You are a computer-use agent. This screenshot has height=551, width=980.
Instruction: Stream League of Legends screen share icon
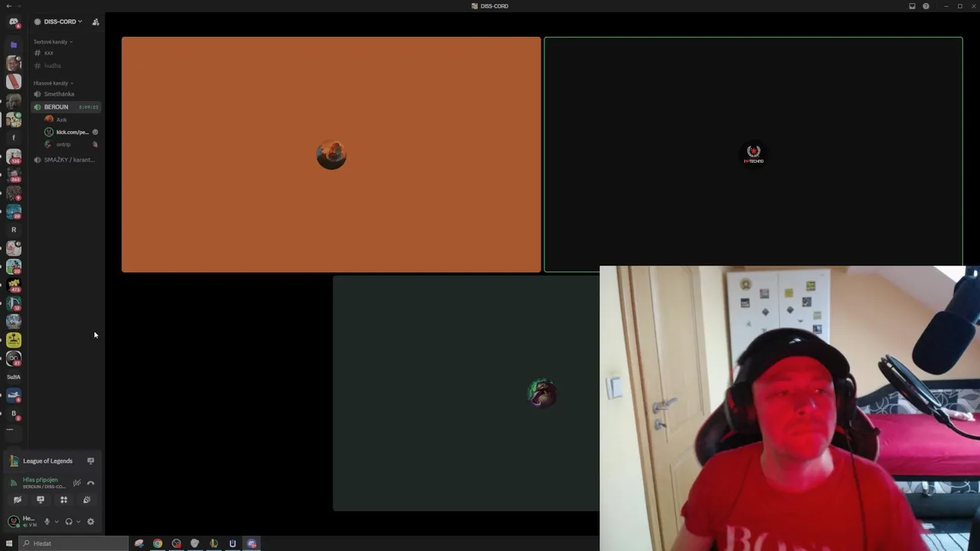90,461
